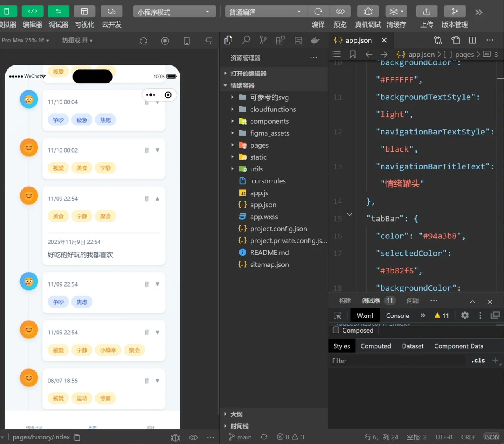
Task: Open the hot reload (热重载) dropdown
Action: (77, 40)
